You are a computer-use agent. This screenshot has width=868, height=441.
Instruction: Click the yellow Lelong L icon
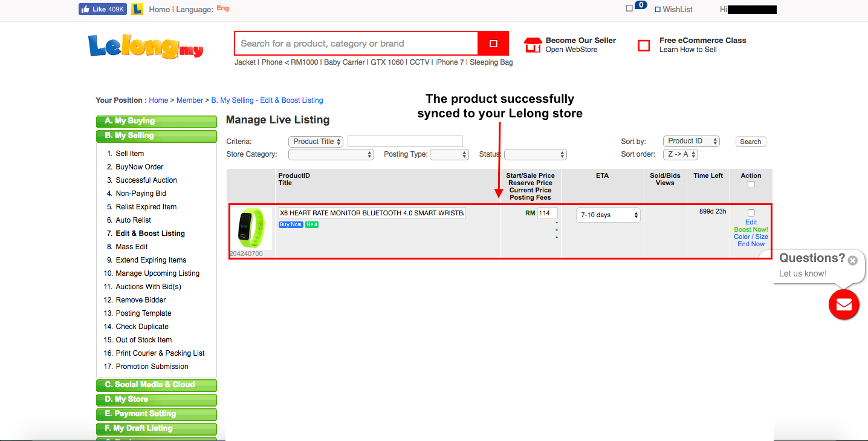[x=137, y=9]
